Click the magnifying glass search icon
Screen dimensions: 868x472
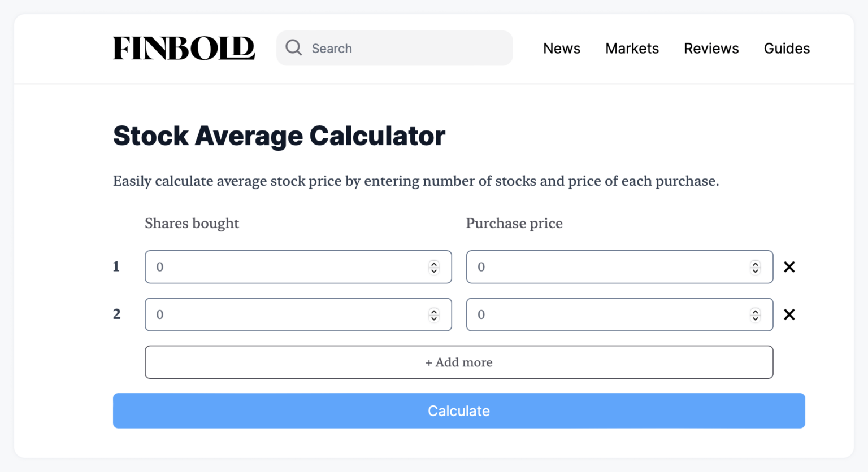click(293, 48)
